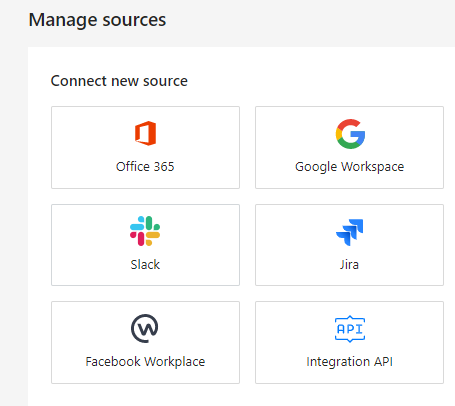Click the Connect new source heading
The image size is (455, 406).
119,81
